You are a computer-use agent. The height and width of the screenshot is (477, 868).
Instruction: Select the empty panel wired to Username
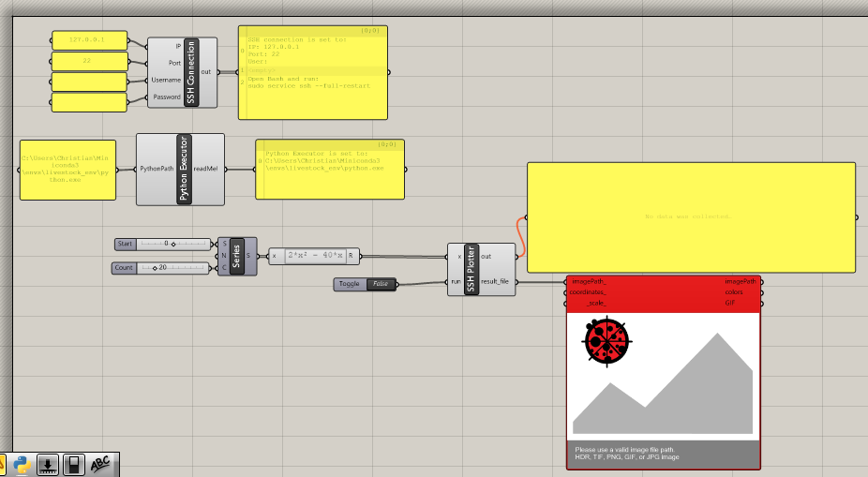89,82
